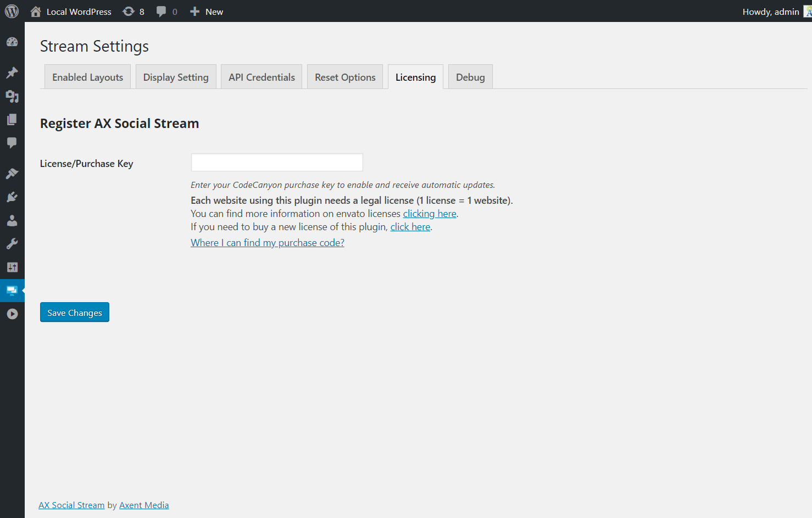Open Settings via the sliders sidebar icon
The width and height of the screenshot is (812, 518).
click(x=12, y=268)
